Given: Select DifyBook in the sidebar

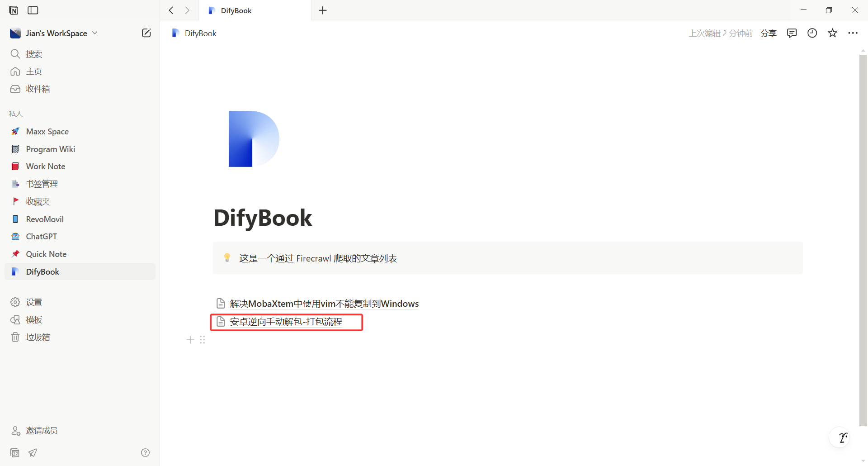Looking at the screenshot, I should (80, 271).
